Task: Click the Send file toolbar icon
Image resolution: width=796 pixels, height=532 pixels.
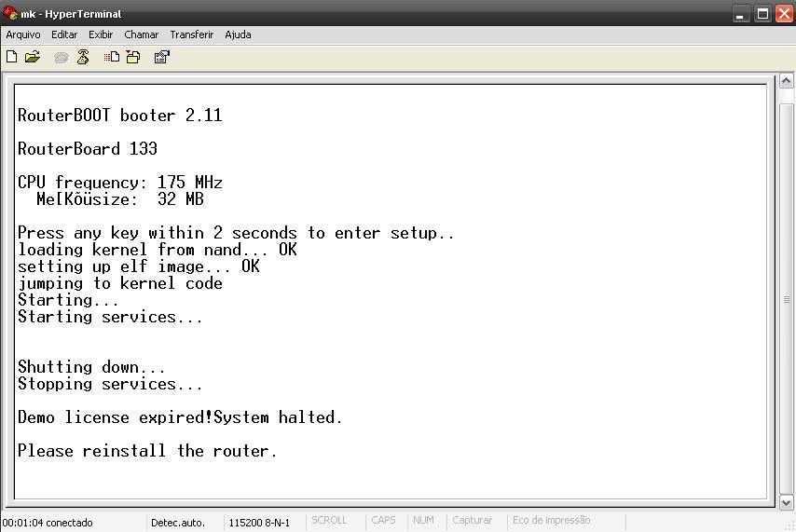Action: (112, 57)
